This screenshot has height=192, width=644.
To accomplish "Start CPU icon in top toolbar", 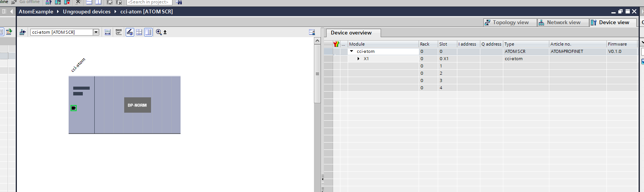I will pyautogui.click(x=58, y=2).
